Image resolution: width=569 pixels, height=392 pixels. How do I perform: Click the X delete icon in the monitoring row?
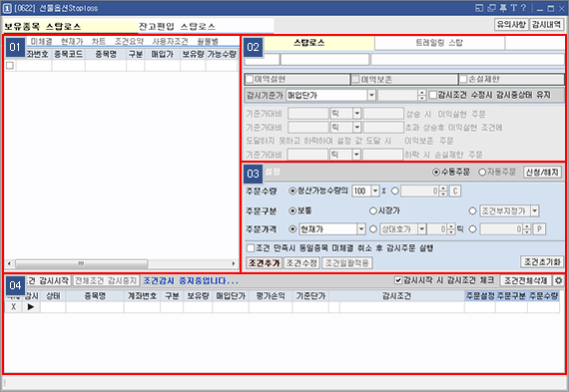13,307
